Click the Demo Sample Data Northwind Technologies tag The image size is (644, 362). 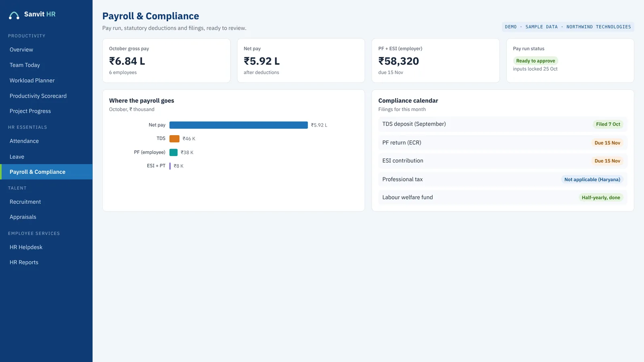568,27
